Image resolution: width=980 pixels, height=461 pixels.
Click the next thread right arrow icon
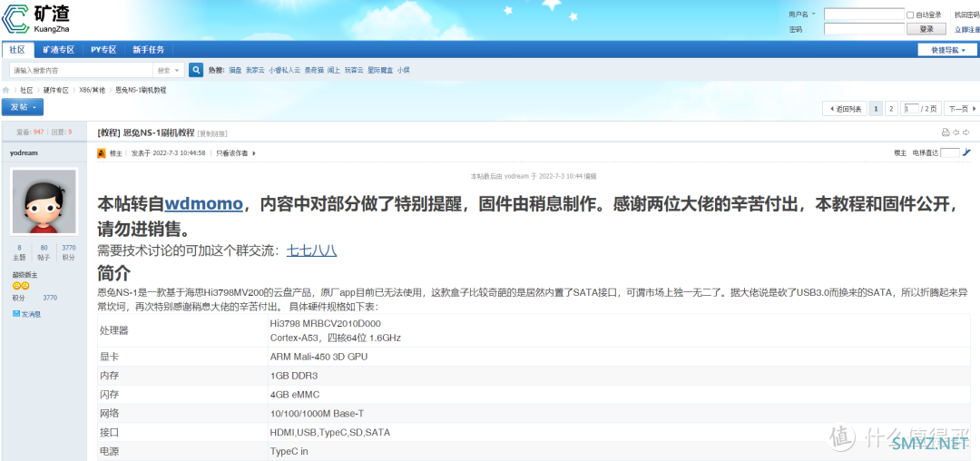(966, 132)
